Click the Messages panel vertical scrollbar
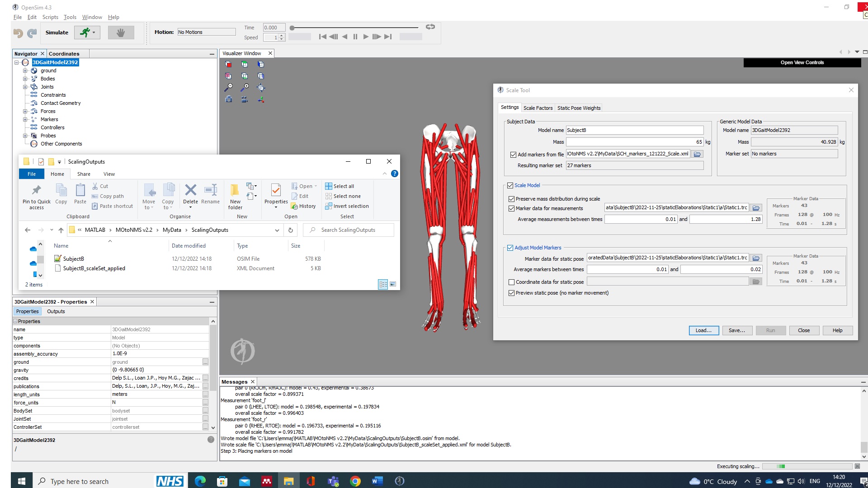This screenshot has height=488, width=868. coord(864,423)
